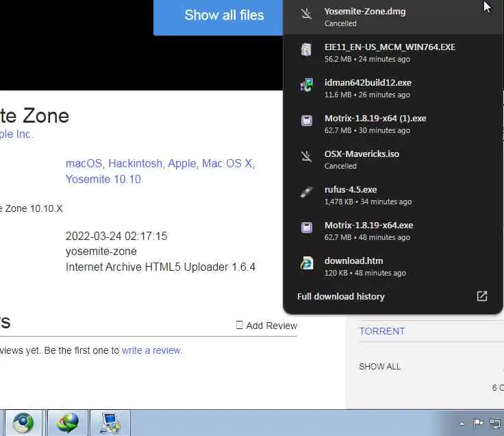Open Motrix-1.8.19-x64 (1).exe download entry
This screenshot has width=504, height=436.
[x=393, y=124]
